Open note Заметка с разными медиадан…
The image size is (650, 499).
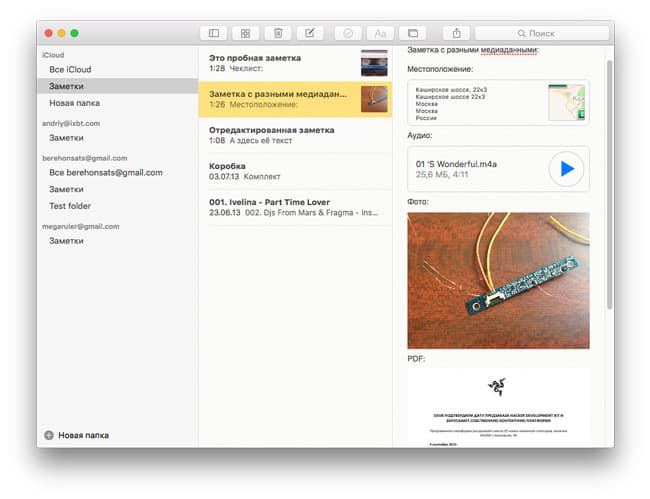(x=295, y=99)
